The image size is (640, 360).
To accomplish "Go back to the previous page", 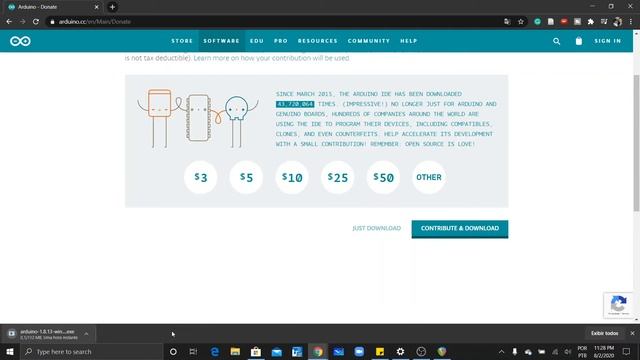I will point(9,22).
